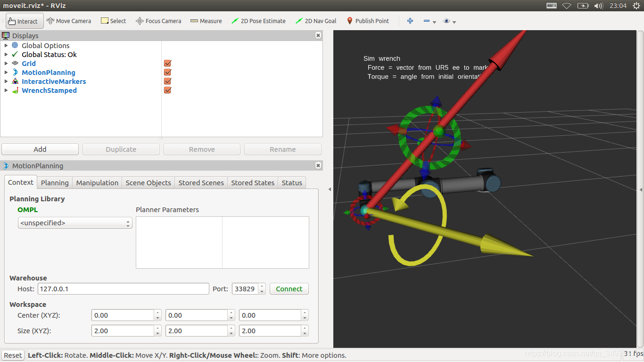Viewport: 644px width, 362px height.
Task: Click the Grid display icon
Action: click(x=15, y=63)
